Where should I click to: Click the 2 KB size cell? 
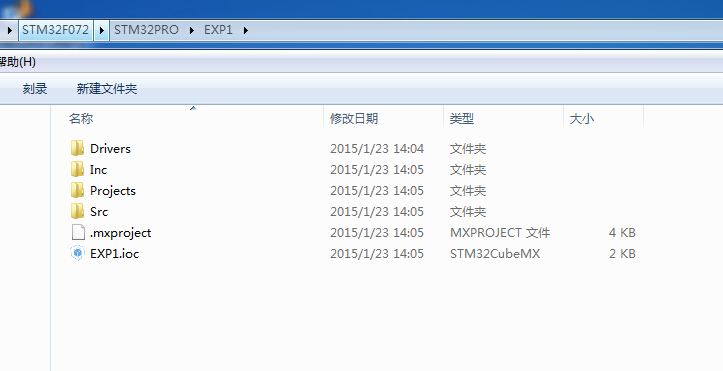pyautogui.click(x=622, y=253)
